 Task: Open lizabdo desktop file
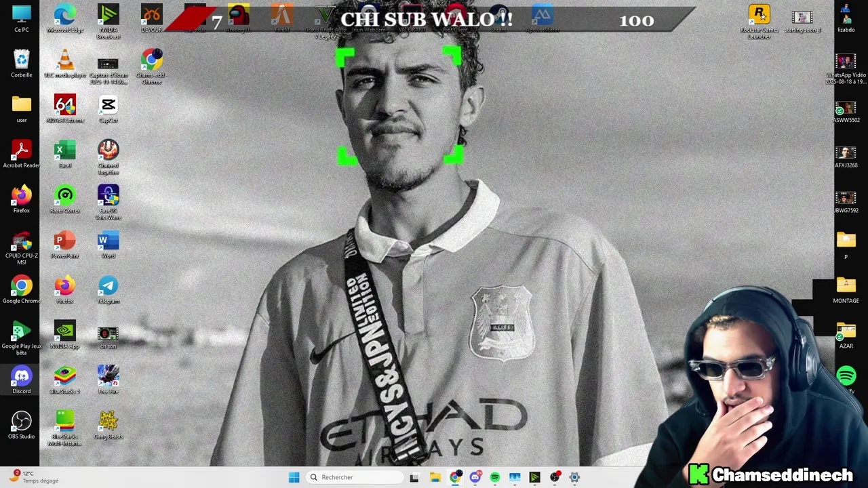click(846, 19)
